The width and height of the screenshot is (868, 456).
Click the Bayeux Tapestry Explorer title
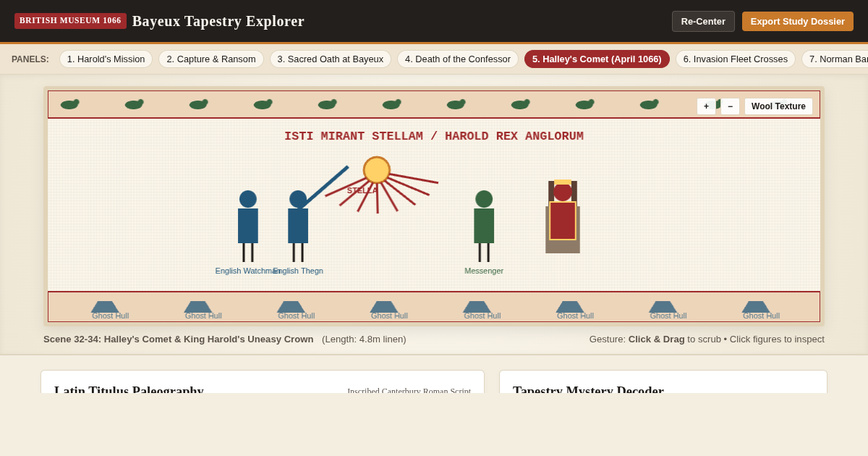[x=218, y=21]
